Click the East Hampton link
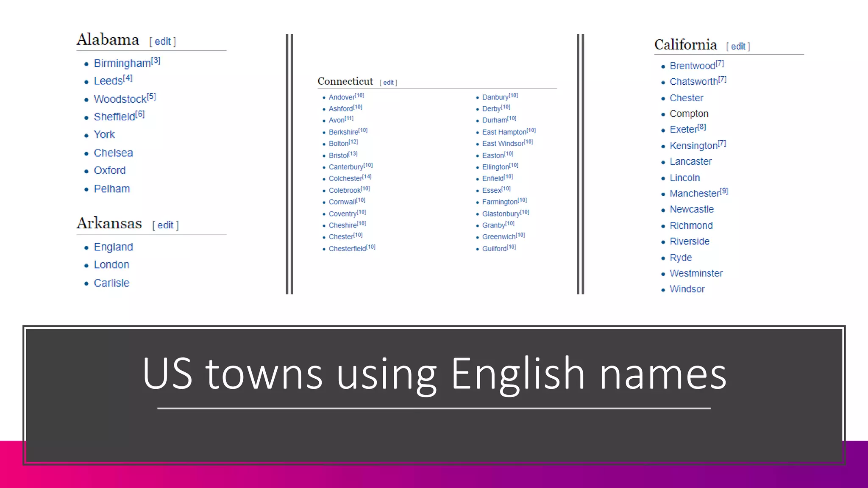868x488 pixels. click(504, 132)
